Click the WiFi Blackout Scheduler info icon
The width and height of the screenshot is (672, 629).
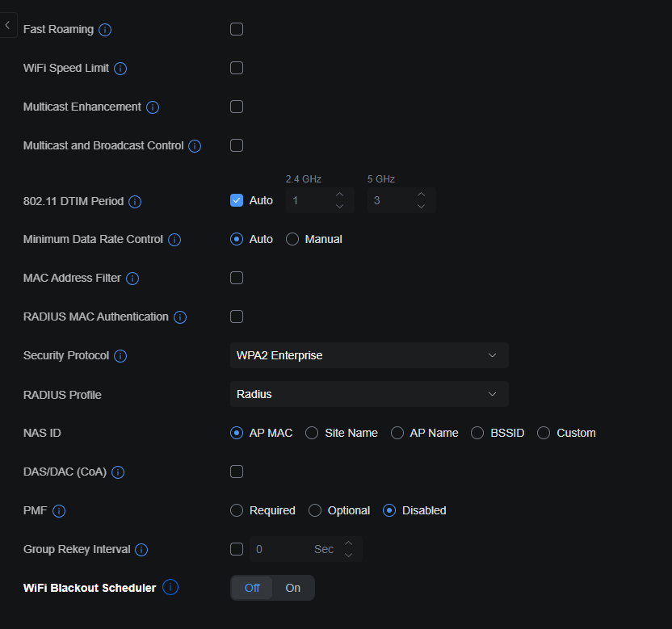[x=170, y=588]
